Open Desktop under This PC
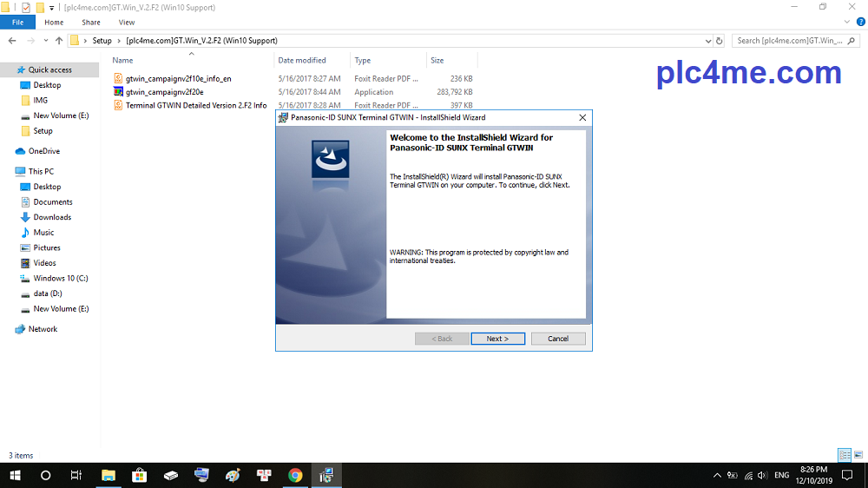The width and height of the screenshot is (868, 488). point(47,187)
